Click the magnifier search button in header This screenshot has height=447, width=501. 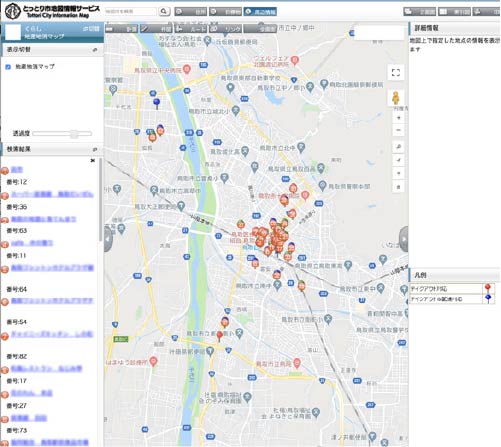(x=164, y=11)
